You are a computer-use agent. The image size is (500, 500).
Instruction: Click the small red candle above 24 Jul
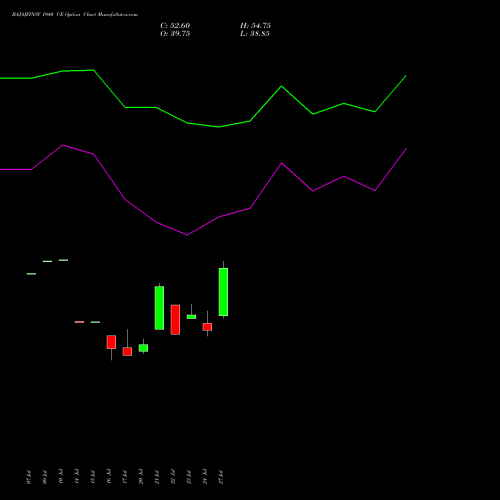click(207, 327)
